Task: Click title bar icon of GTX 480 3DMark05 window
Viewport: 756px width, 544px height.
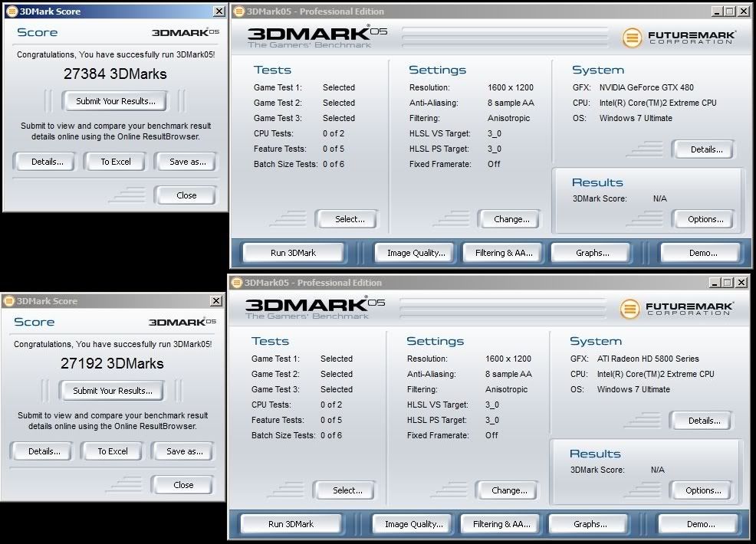Action: [238, 11]
